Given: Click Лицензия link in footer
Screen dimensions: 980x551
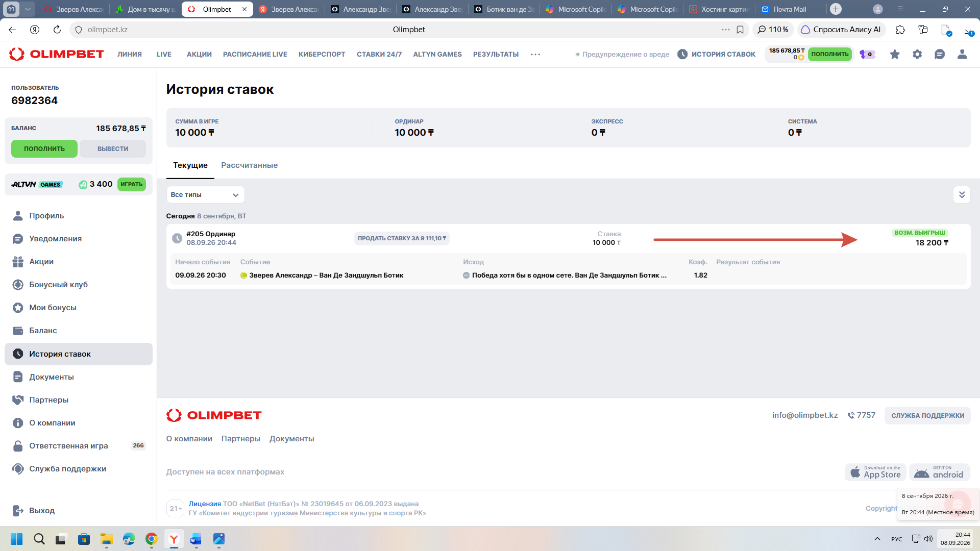Looking at the screenshot, I should 205,504.
